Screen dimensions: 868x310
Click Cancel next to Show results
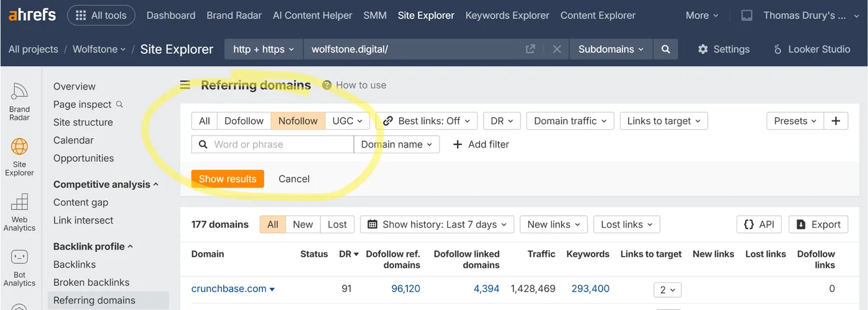coord(294,179)
